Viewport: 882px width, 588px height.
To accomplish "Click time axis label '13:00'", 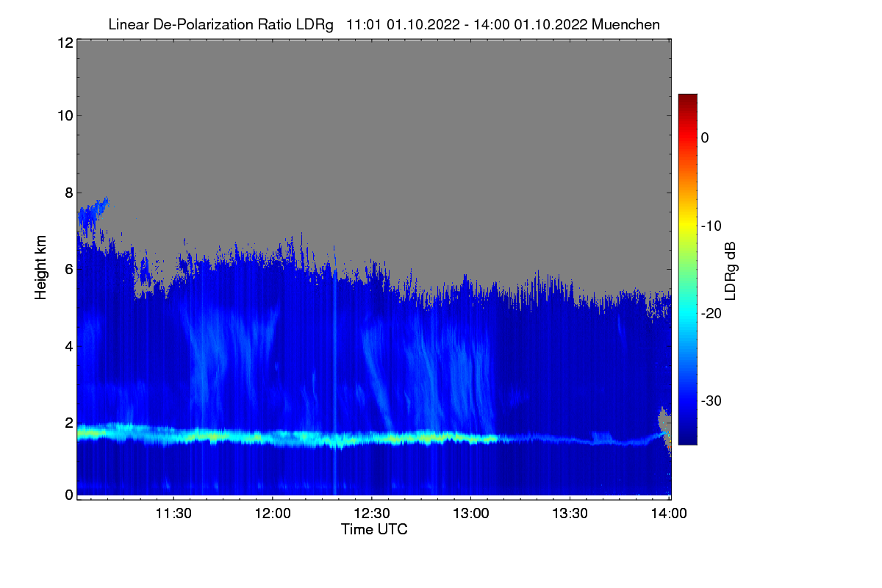I will [471, 514].
